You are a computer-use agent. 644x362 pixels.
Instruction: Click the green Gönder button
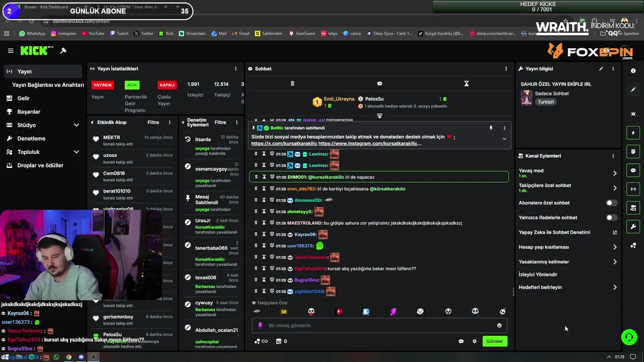(x=495, y=341)
